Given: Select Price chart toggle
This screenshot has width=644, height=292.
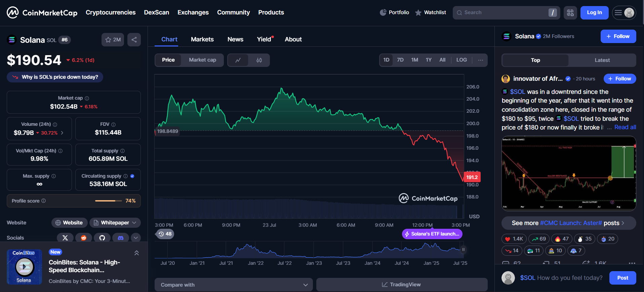Looking at the screenshot, I should [x=168, y=60].
